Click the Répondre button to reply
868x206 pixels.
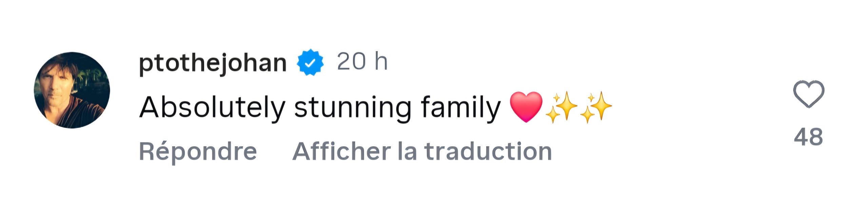point(198,151)
